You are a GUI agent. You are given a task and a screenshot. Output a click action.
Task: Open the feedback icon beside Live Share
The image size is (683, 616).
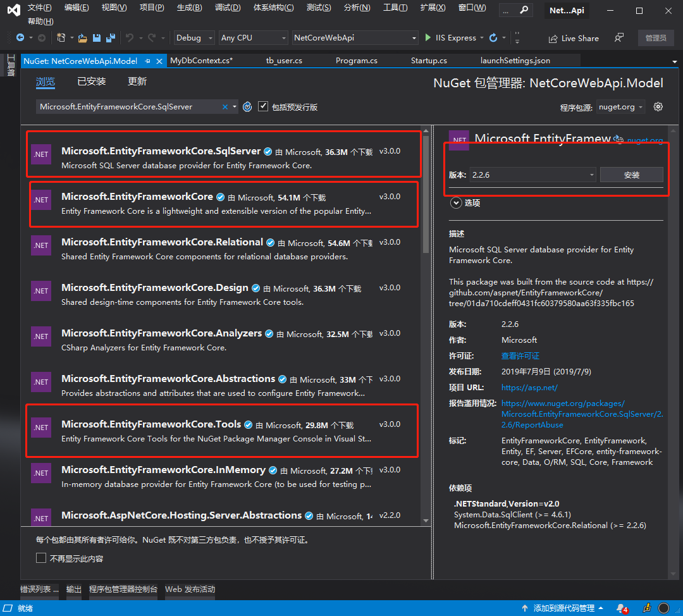click(618, 38)
